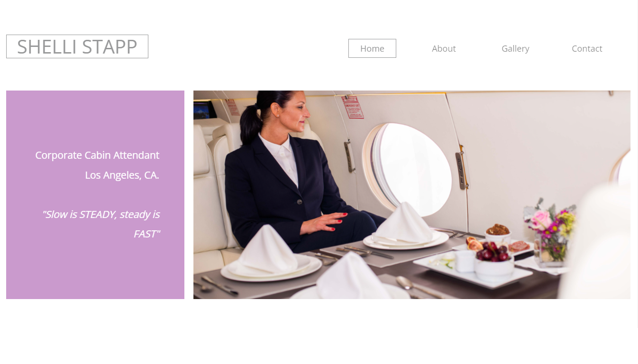Open the Gallery page

tap(515, 48)
